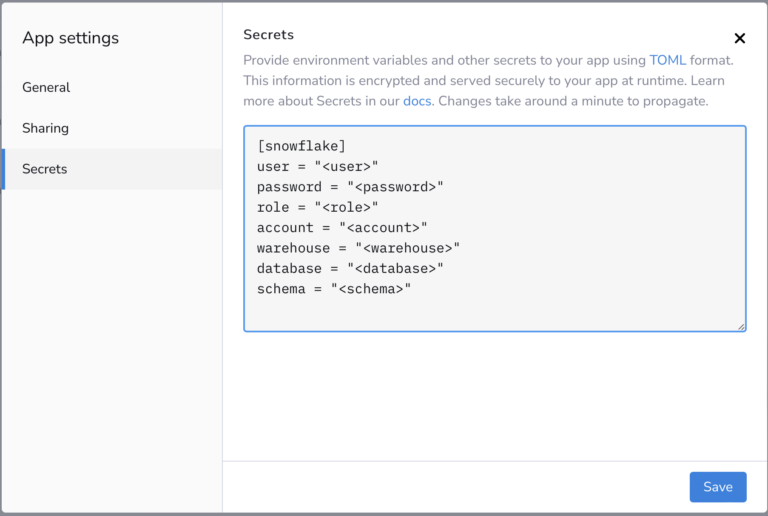This screenshot has width=768, height=516.
Task: Click the account = "<account>" line
Action: (x=341, y=228)
